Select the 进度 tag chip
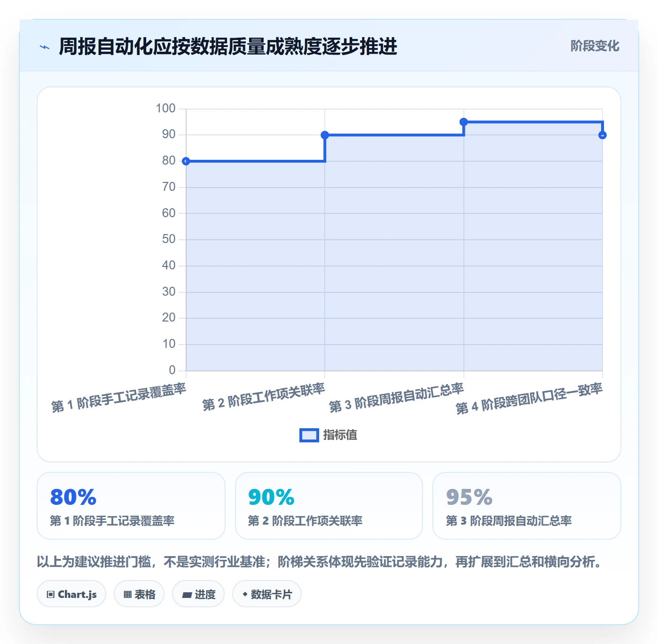The image size is (658, 644). [198, 594]
